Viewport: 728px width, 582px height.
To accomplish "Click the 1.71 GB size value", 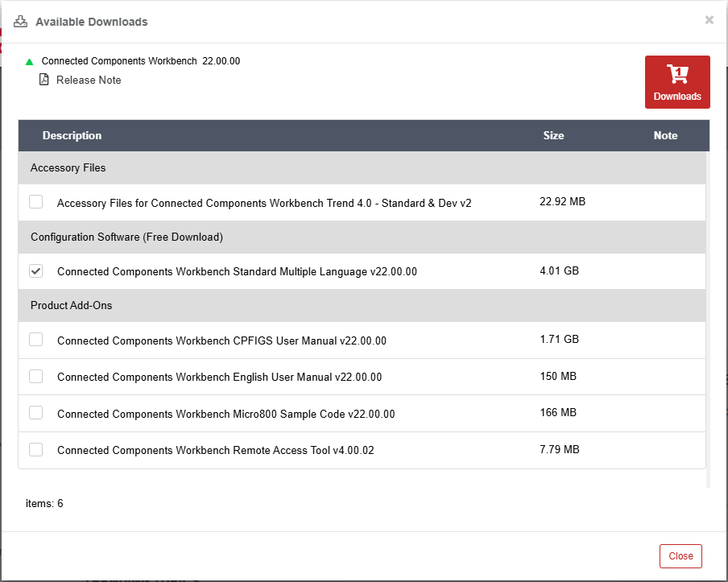I will point(559,339).
